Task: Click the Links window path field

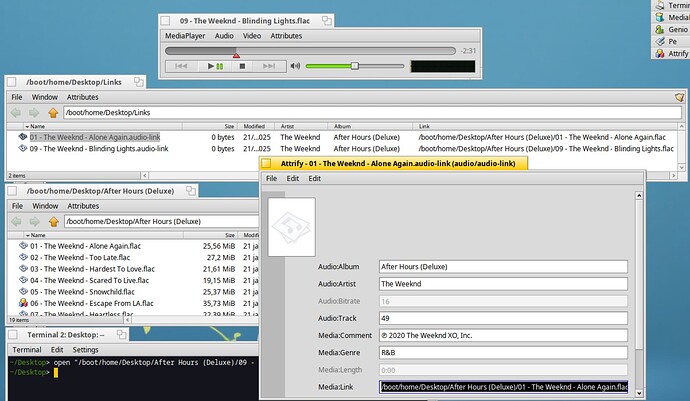Action: point(372,113)
